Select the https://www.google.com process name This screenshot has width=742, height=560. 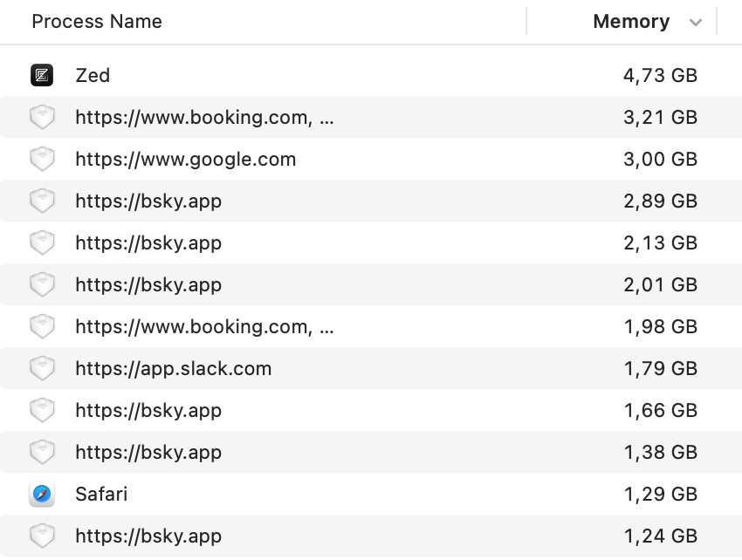click(x=185, y=160)
